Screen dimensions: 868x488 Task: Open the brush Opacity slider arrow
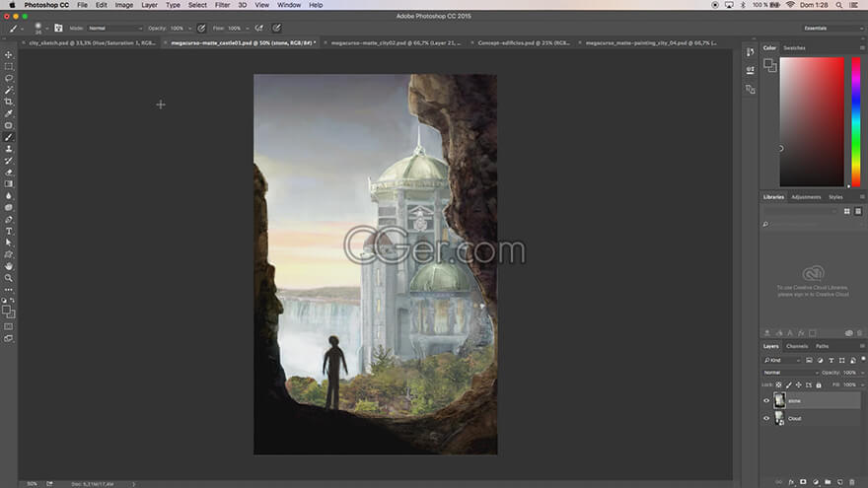coord(189,29)
